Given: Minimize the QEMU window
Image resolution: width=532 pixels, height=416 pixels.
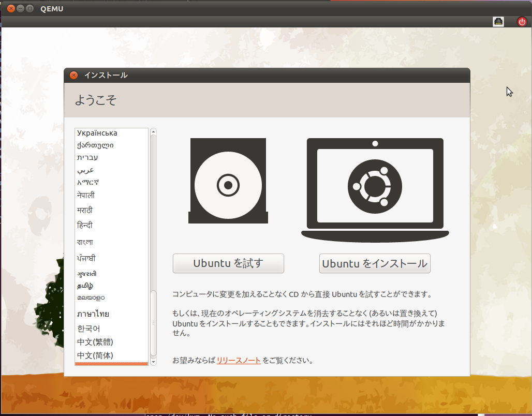Looking at the screenshot, I should (20, 8).
